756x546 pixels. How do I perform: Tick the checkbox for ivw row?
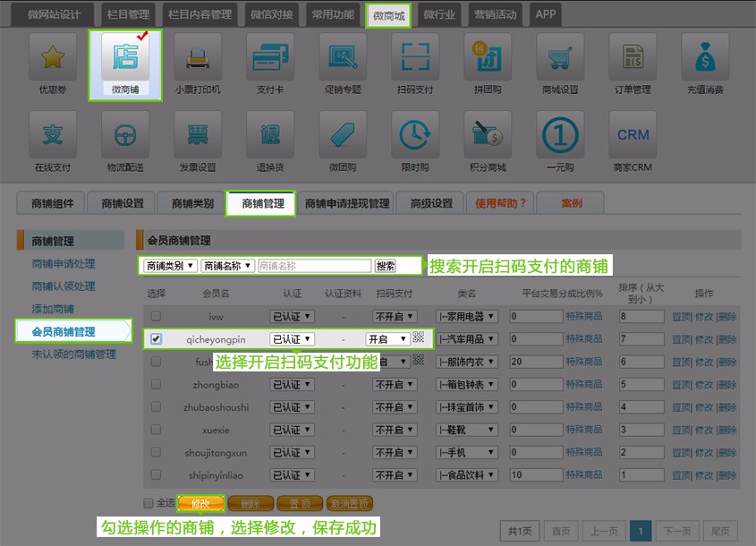tap(156, 316)
